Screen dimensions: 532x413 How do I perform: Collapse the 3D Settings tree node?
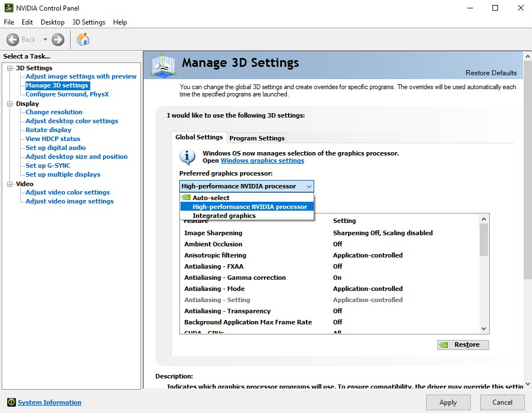click(x=9, y=68)
